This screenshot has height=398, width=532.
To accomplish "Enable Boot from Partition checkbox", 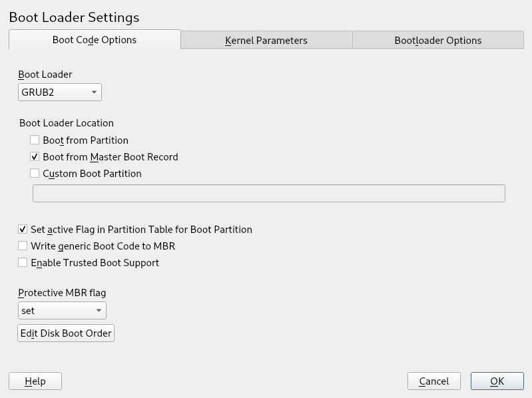I will (35, 140).
